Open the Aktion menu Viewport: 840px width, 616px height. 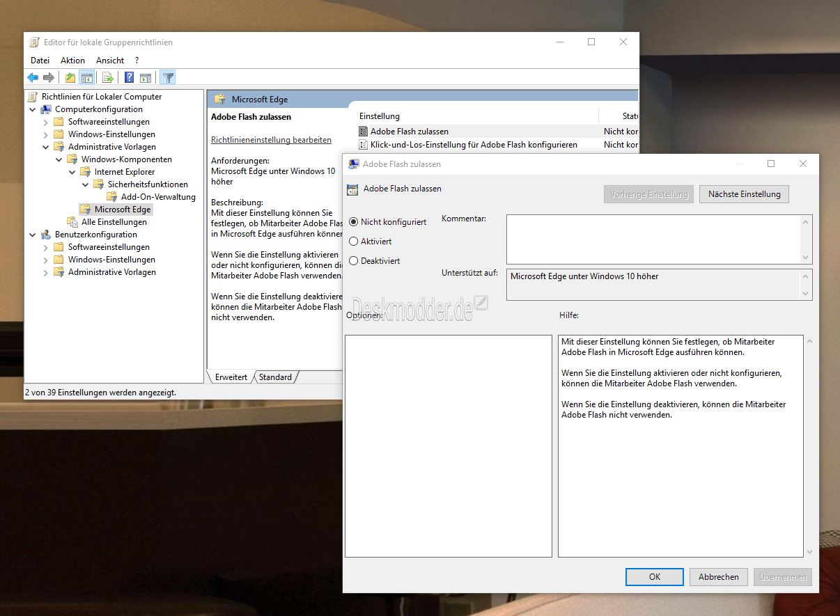coord(72,61)
